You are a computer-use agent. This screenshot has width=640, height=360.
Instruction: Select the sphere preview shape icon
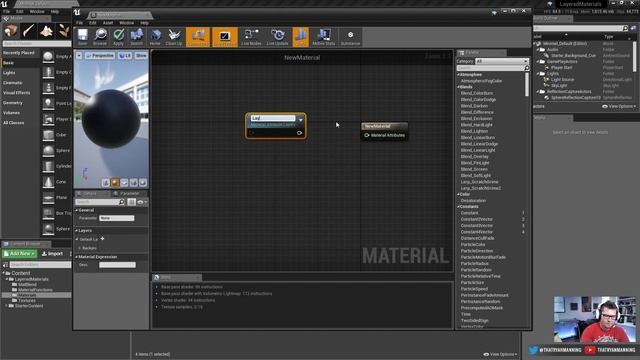tap(115, 182)
